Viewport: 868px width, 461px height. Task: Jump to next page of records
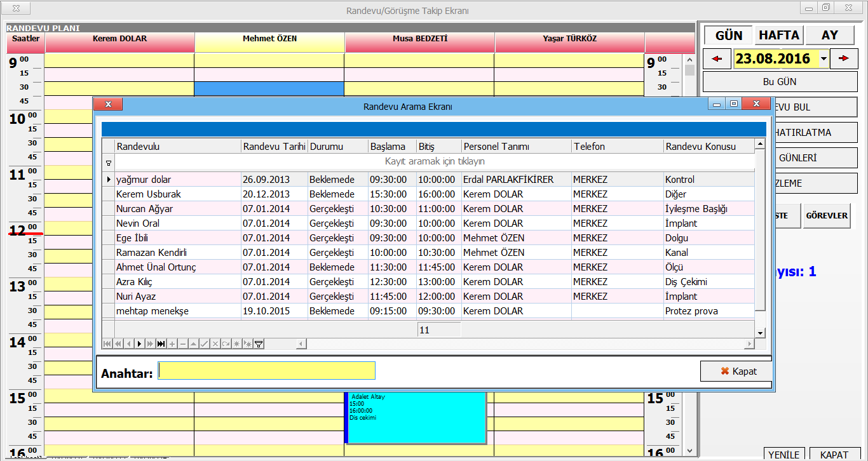pyautogui.click(x=150, y=344)
